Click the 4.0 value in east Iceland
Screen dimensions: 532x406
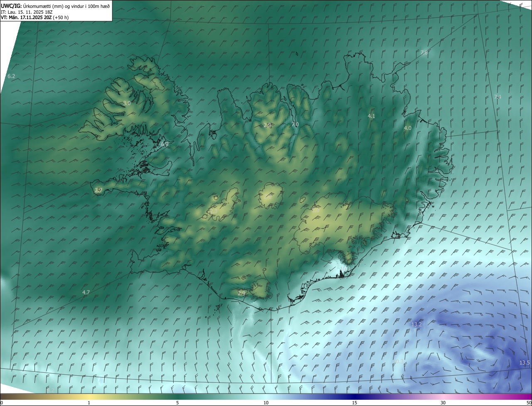[408, 128]
